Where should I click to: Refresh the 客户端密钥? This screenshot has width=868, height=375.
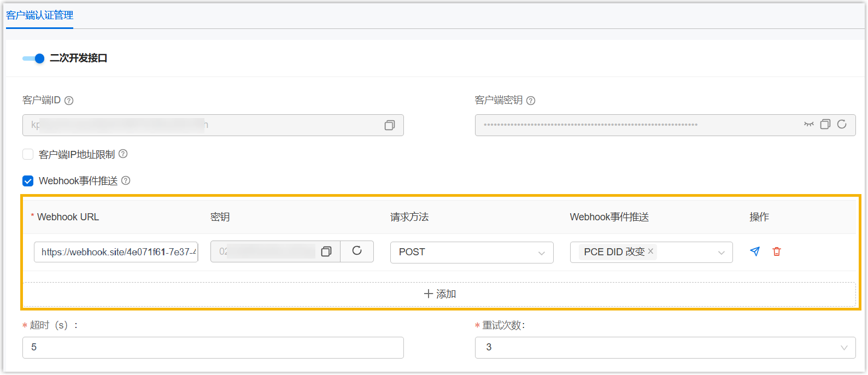(x=842, y=125)
